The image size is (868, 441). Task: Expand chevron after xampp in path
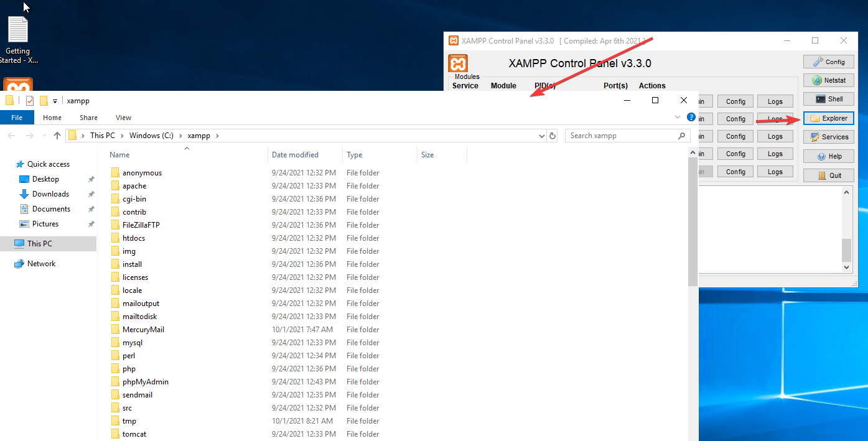click(217, 136)
